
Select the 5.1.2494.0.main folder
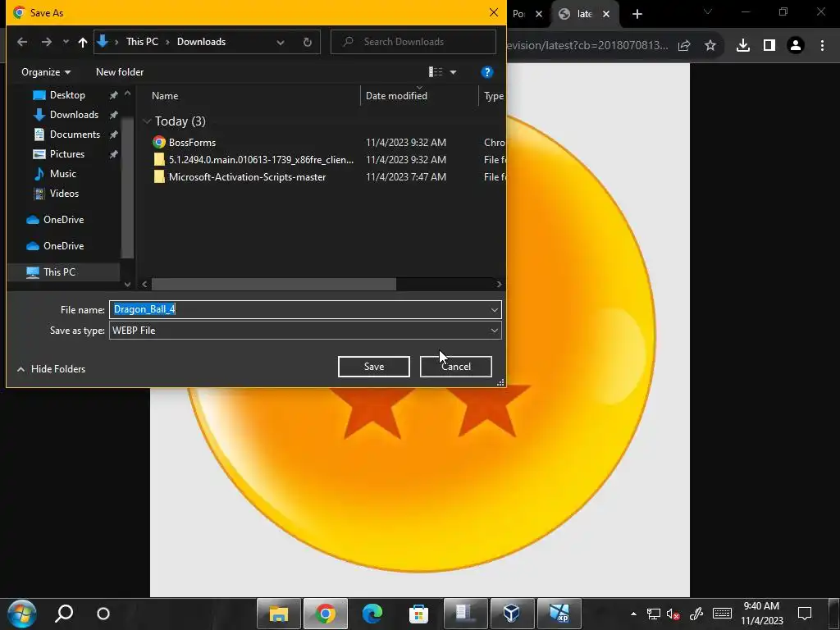pos(261,160)
